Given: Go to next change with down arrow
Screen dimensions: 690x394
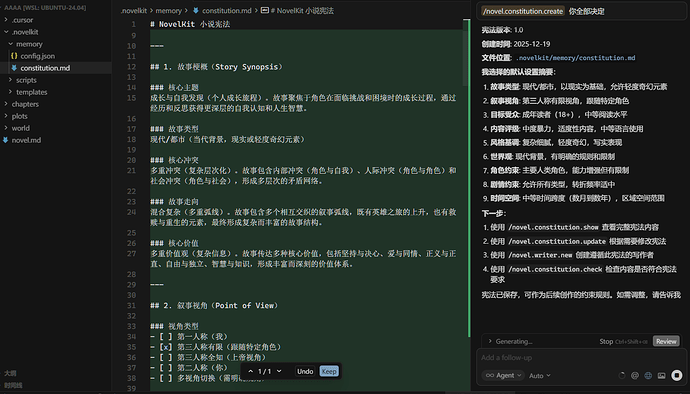Looking at the screenshot, I should (x=279, y=371).
